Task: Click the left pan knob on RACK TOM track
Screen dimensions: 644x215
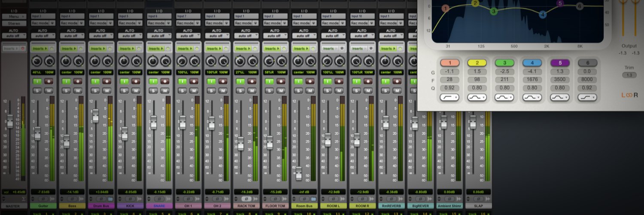Action: coord(240,61)
